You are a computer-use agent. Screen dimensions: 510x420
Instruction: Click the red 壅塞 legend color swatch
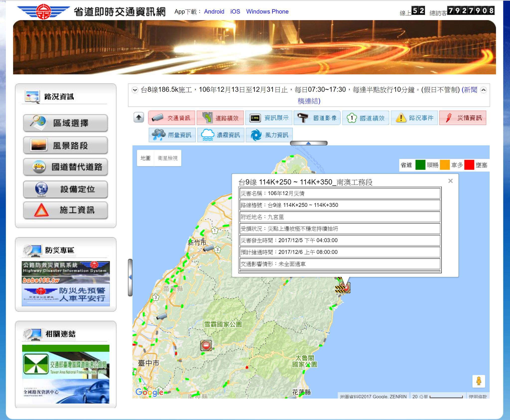coord(469,165)
